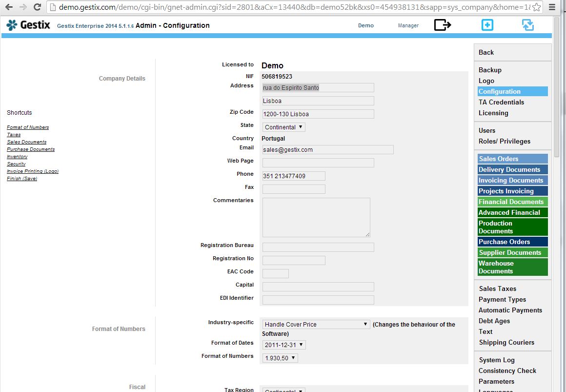Open Production Documents configuration
This screenshot has width=566, height=392.
pos(513,227)
